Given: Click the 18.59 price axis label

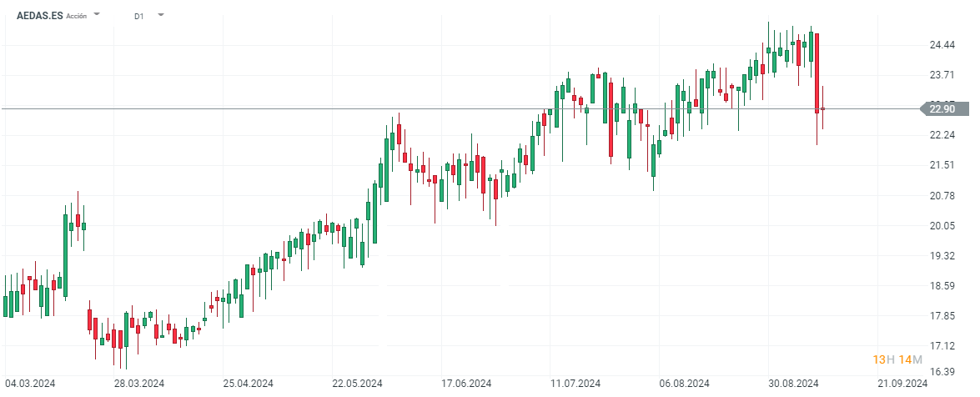Looking at the screenshot, I should click(x=942, y=286).
